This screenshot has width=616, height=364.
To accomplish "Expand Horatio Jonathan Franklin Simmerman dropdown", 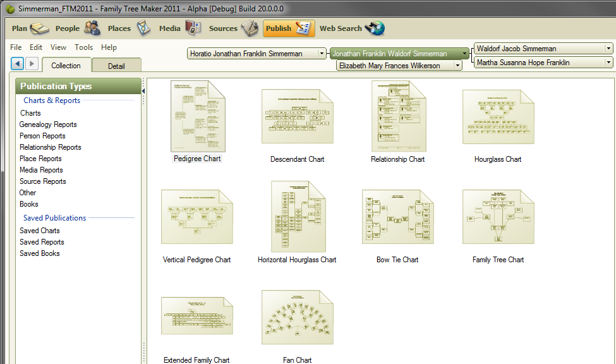I will point(322,54).
